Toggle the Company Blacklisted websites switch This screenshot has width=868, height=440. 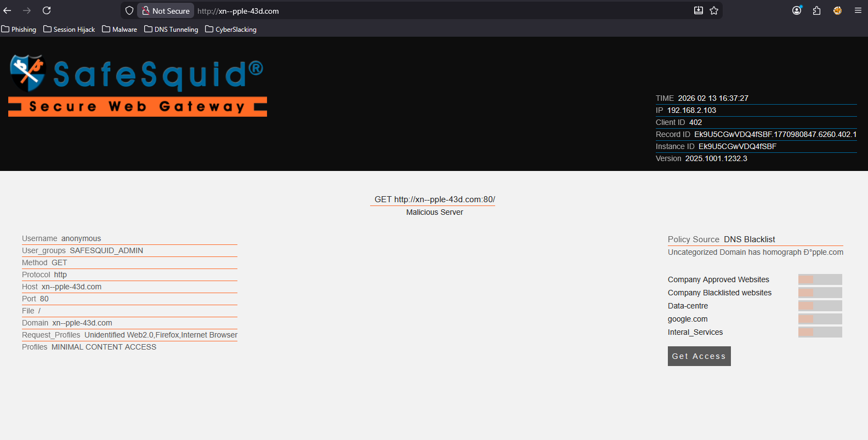820,293
